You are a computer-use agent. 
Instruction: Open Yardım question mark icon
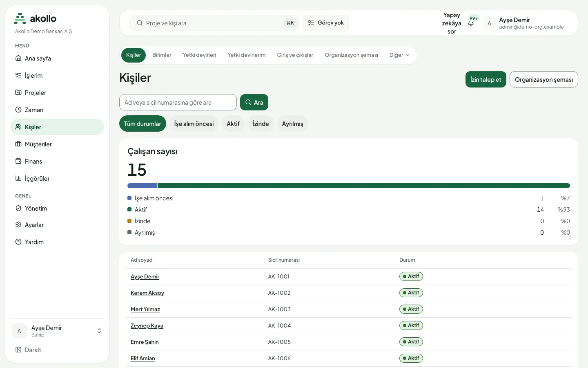18,242
